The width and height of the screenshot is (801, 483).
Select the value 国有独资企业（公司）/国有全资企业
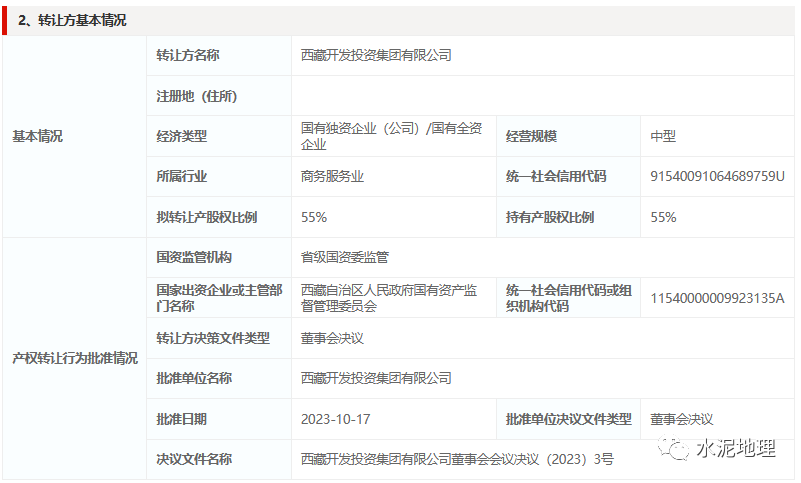[x=391, y=136]
